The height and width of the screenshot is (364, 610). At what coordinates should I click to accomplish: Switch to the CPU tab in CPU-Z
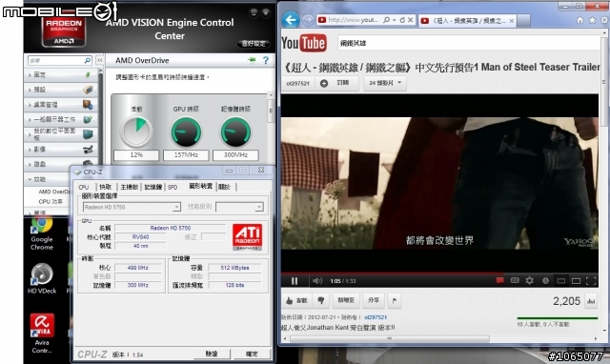(84, 187)
